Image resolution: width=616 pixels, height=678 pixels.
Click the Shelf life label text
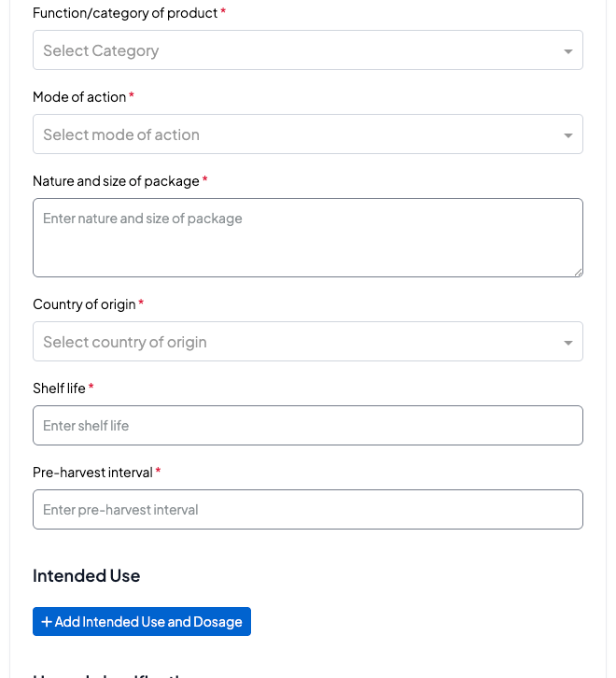click(59, 388)
